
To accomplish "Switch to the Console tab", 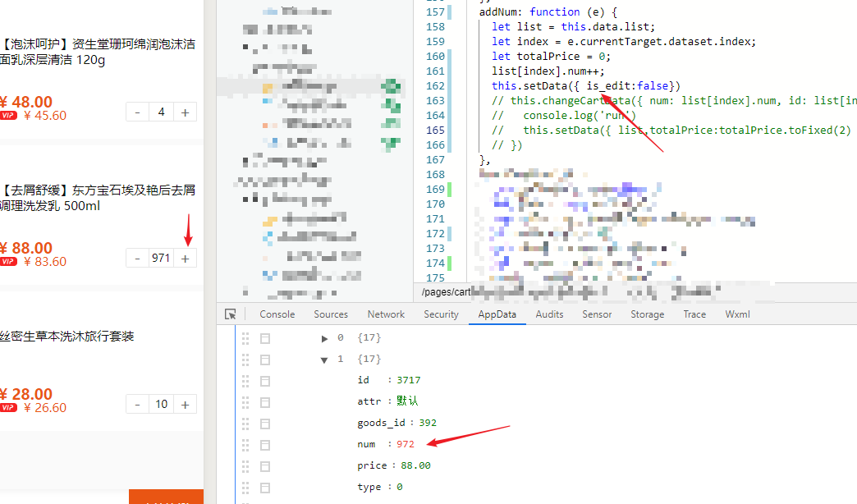I will click(x=277, y=314).
